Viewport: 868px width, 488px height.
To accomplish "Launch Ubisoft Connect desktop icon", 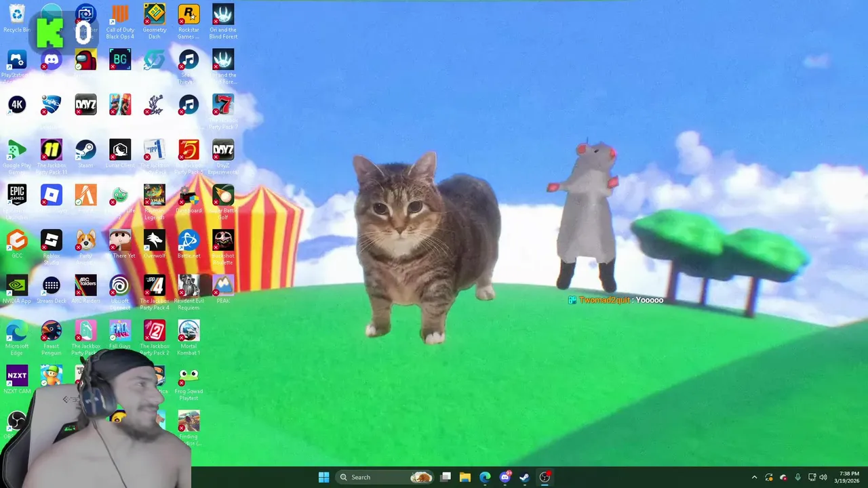I will tap(120, 292).
